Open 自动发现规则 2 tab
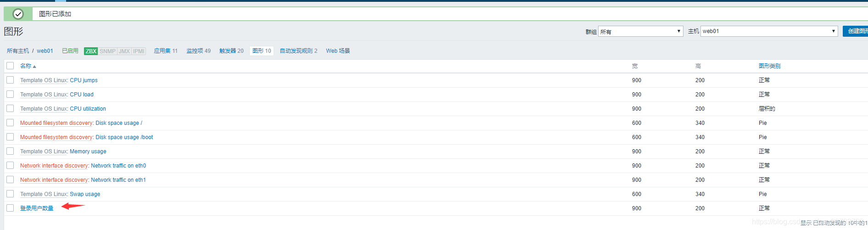Viewport: 868px width, 230px height. [298, 51]
